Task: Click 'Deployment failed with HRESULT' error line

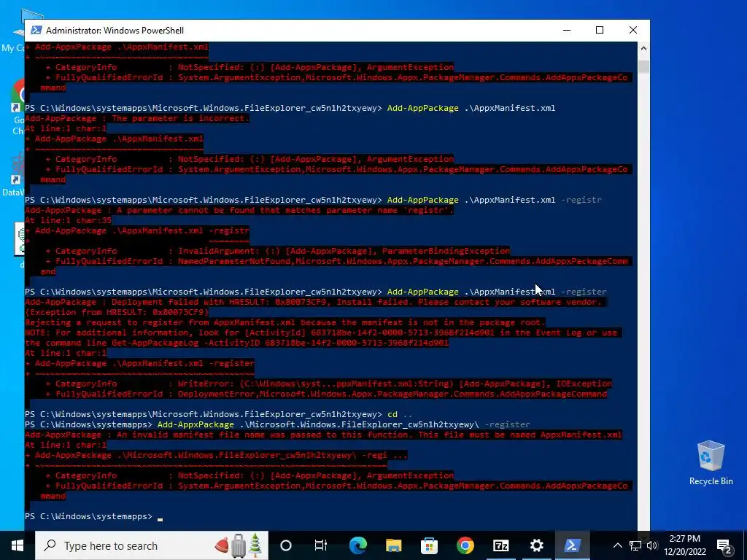Action: [314, 302]
